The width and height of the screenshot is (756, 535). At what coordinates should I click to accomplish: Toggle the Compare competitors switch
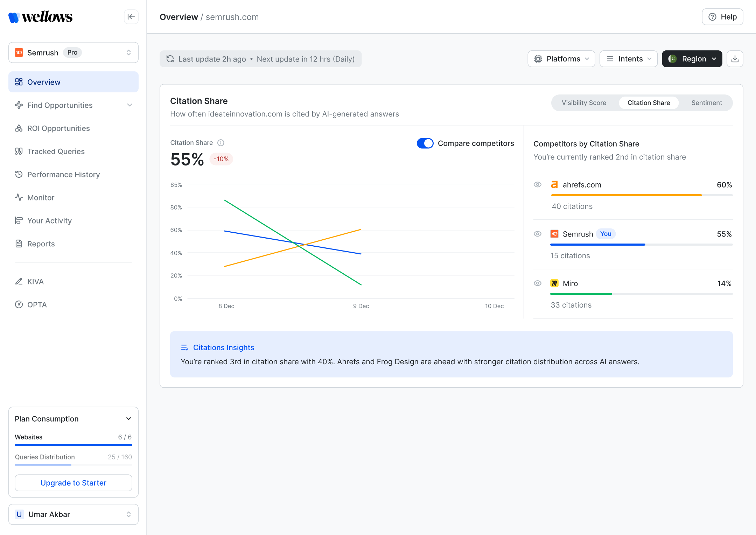point(425,143)
